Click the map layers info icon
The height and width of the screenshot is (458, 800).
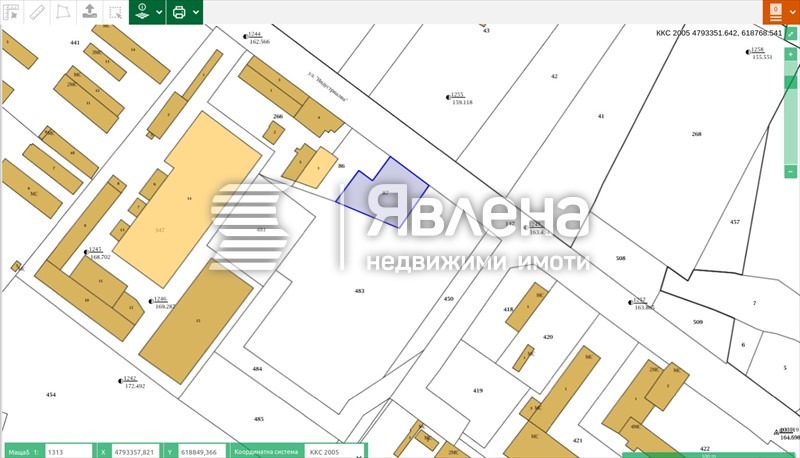click(x=141, y=12)
